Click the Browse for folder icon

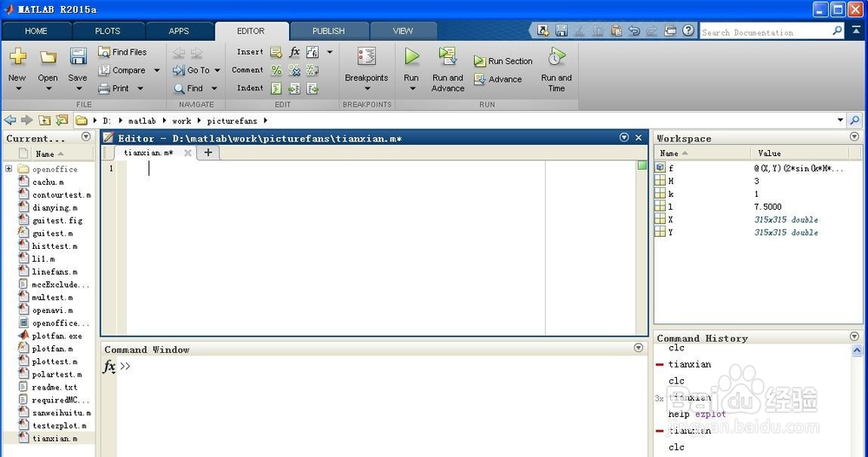click(62, 120)
